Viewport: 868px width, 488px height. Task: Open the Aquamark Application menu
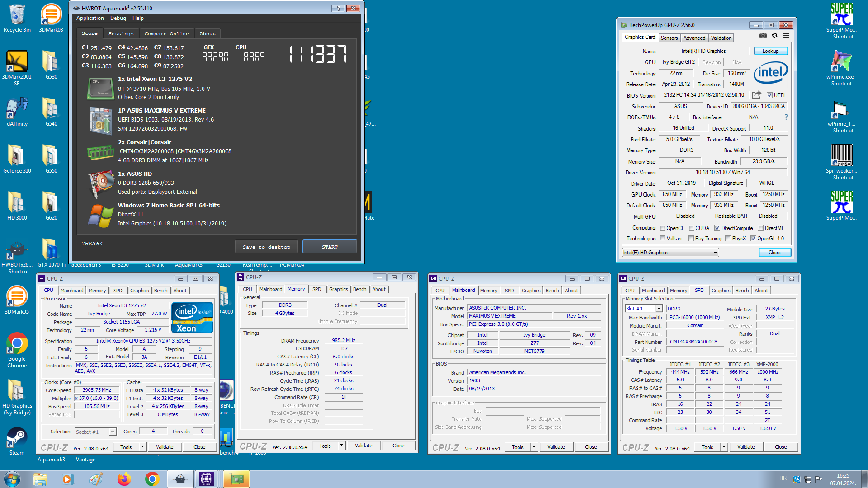pyautogui.click(x=90, y=18)
